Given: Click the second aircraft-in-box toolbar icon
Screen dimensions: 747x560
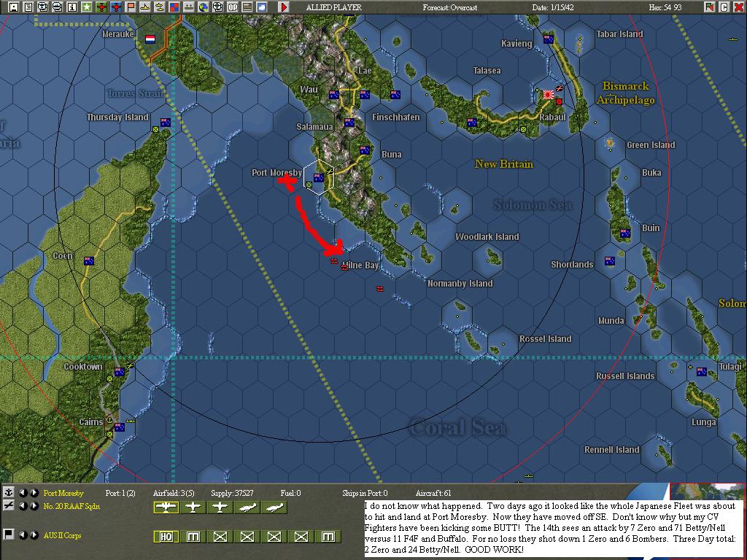Looking at the screenshot, I should click(57, 7).
